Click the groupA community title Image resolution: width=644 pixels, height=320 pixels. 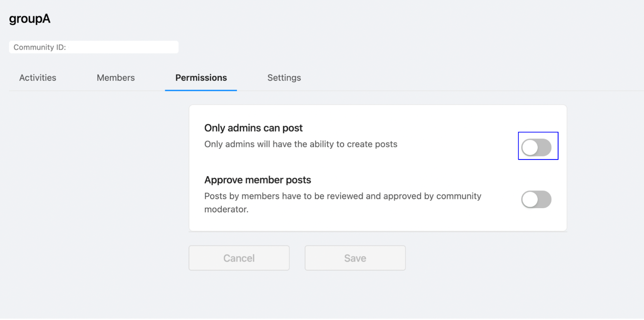(30, 19)
